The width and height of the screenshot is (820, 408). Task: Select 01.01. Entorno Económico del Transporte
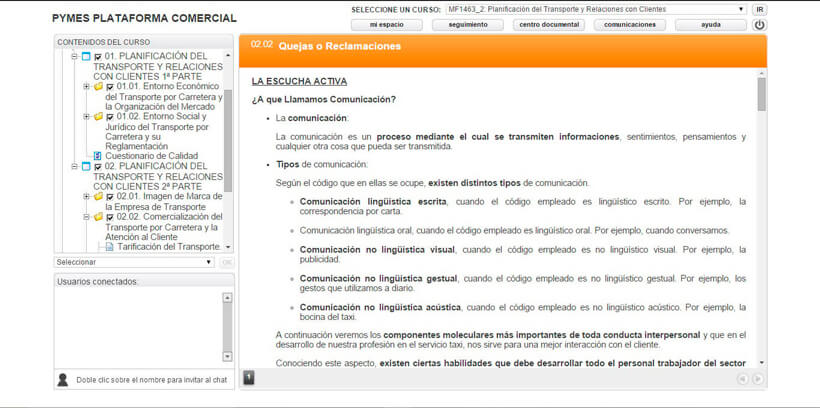point(164,97)
